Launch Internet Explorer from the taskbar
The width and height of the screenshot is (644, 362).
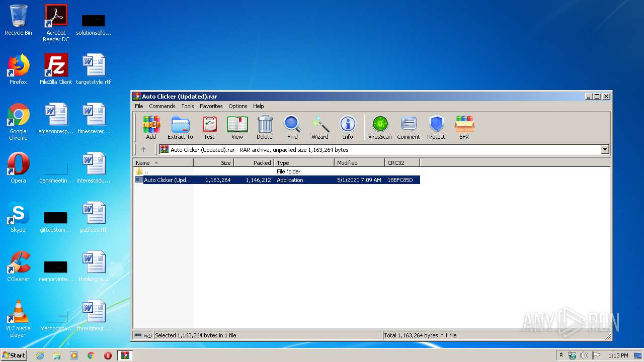(x=40, y=355)
